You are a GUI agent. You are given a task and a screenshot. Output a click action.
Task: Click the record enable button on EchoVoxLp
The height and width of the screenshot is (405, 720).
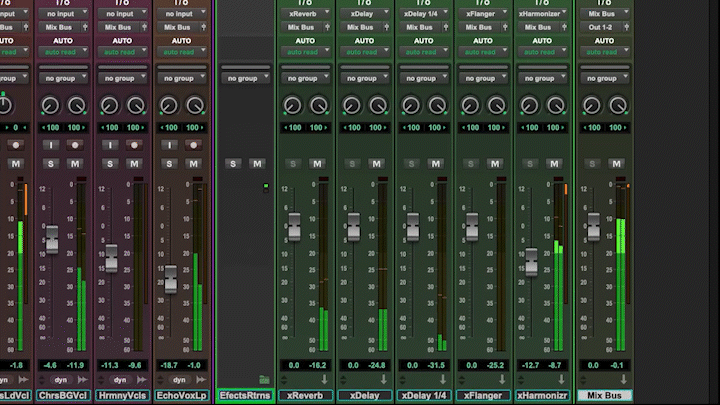pyautogui.click(x=194, y=145)
